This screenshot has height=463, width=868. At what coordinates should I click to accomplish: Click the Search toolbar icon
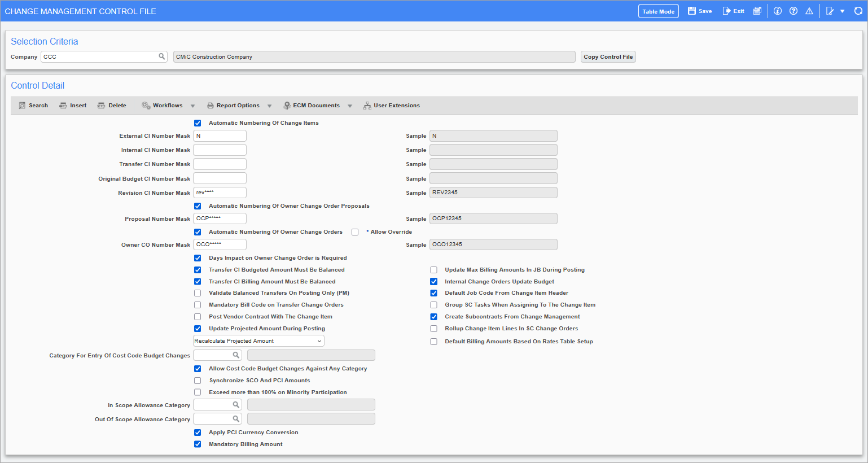[22, 106]
